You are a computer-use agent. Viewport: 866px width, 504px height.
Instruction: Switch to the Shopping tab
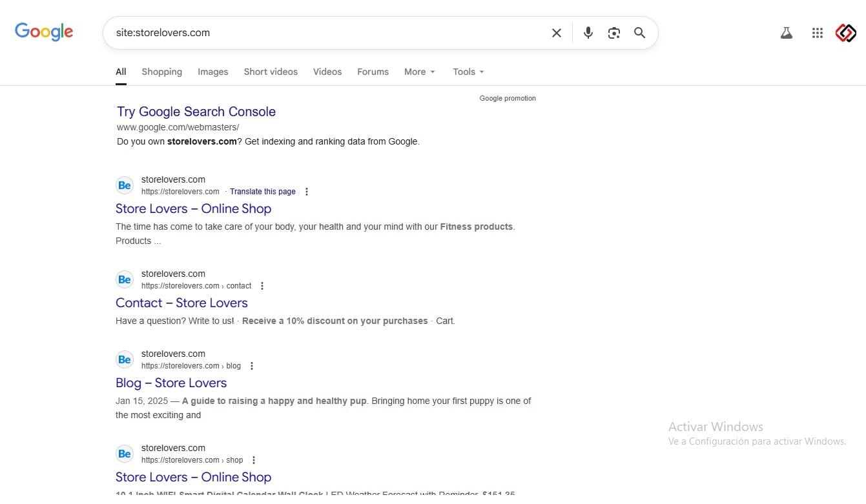[x=161, y=72]
